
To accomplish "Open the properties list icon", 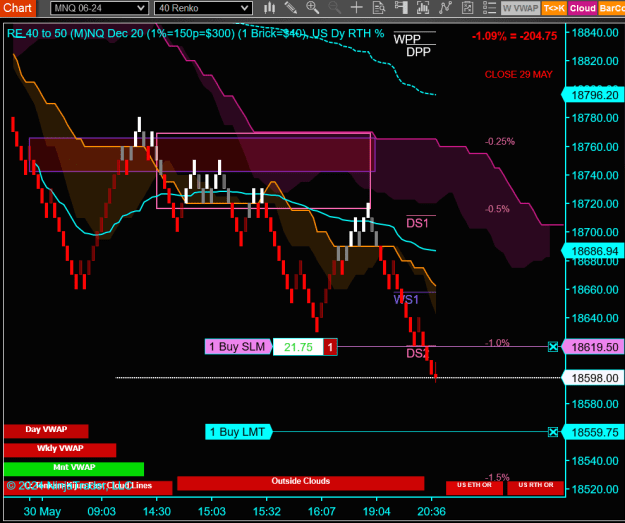I will 489,8.
